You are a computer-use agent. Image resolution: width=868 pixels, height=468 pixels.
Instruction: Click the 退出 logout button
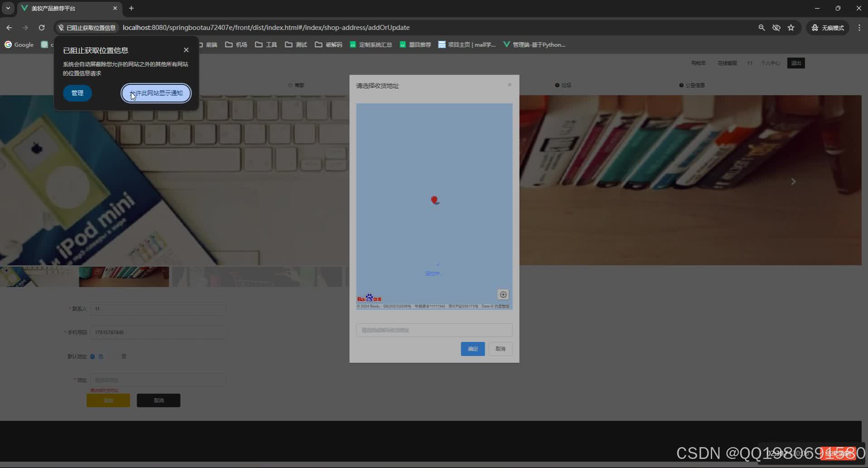click(796, 63)
